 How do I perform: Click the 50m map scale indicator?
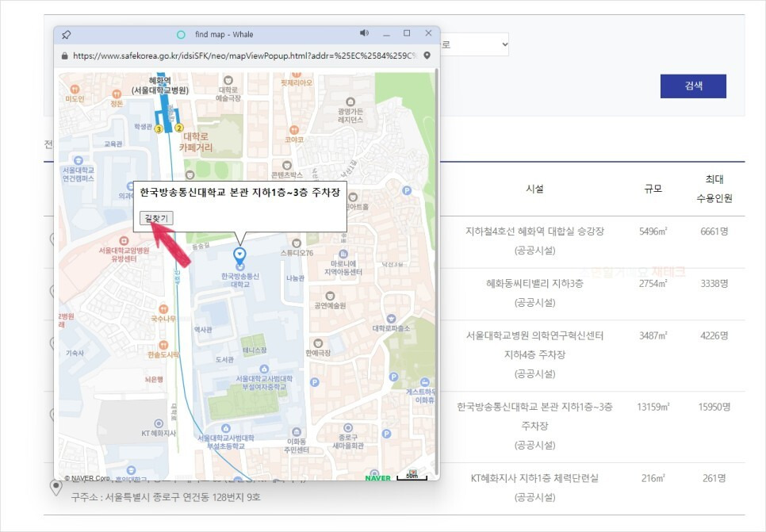(412, 476)
